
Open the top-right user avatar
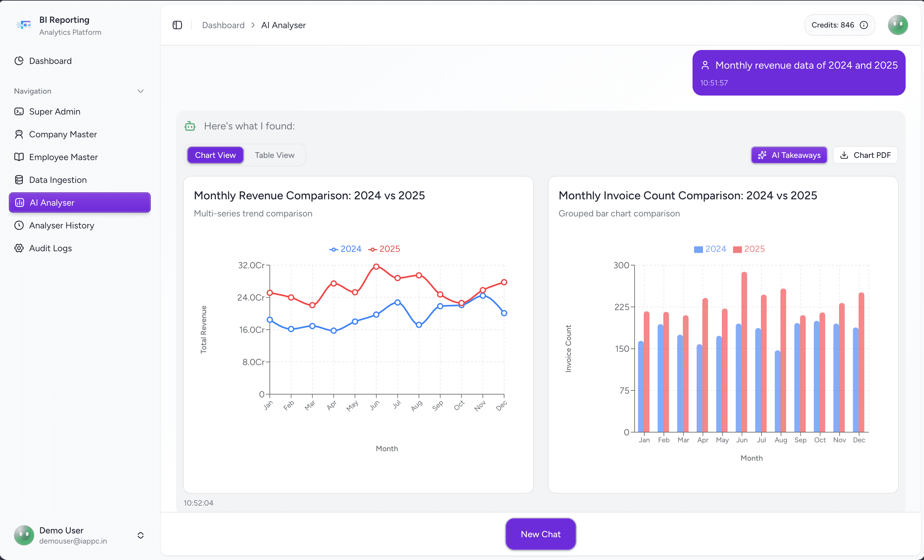898,25
